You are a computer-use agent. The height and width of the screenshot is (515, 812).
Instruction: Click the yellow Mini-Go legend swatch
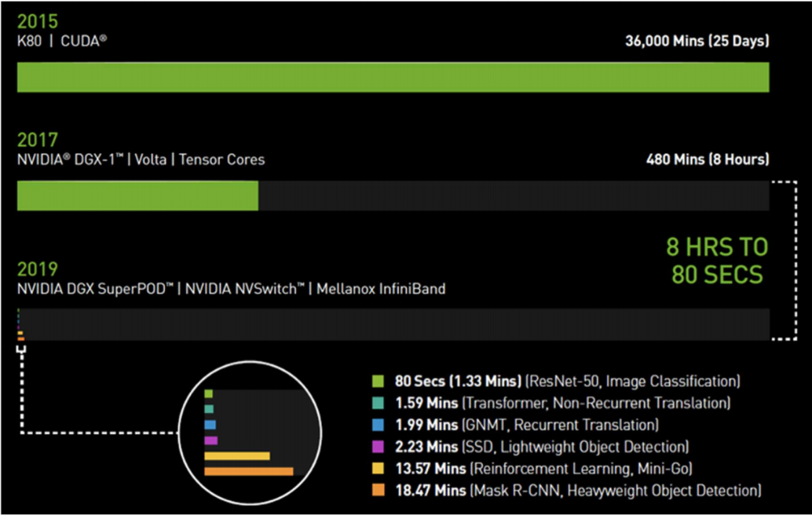[x=378, y=469]
